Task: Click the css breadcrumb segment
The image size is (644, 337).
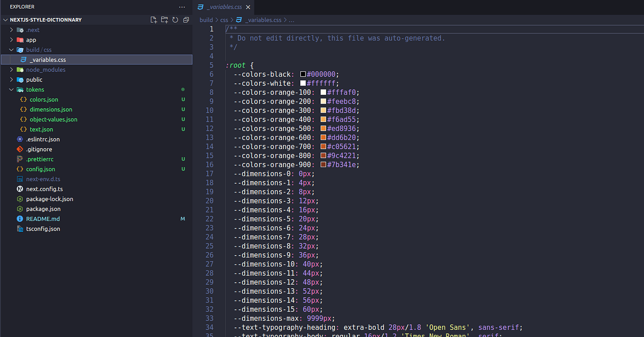Action: click(x=224, y=20)
